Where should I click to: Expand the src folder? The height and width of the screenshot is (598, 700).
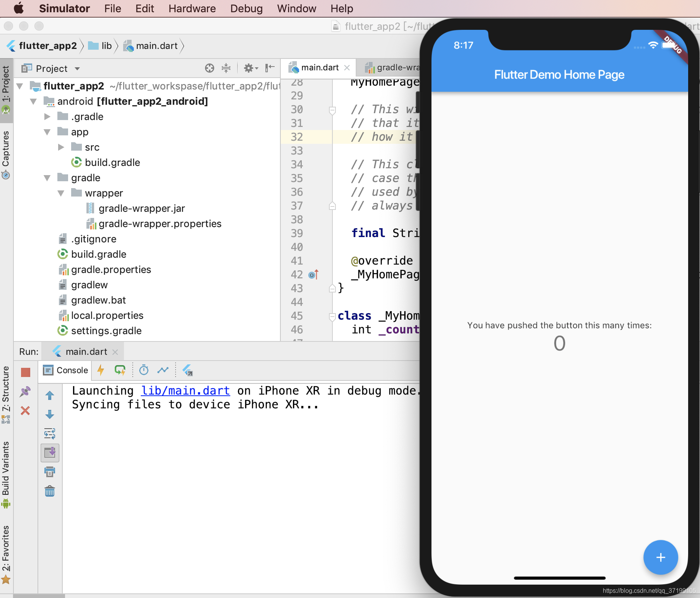click(61, 147)
